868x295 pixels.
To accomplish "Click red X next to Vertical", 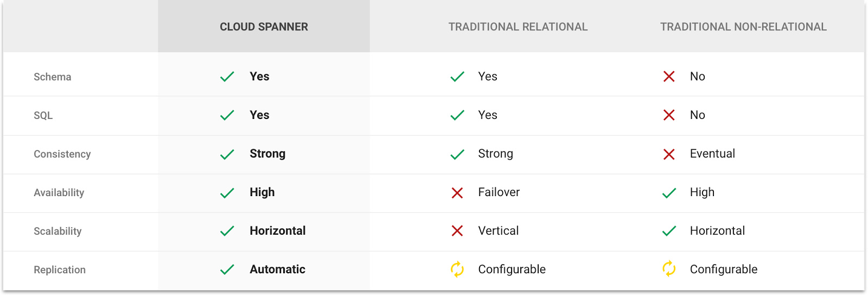I will click(457, 231).
